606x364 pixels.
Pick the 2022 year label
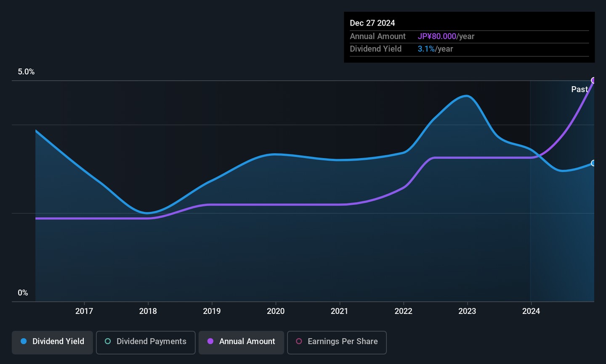[404, 311]
